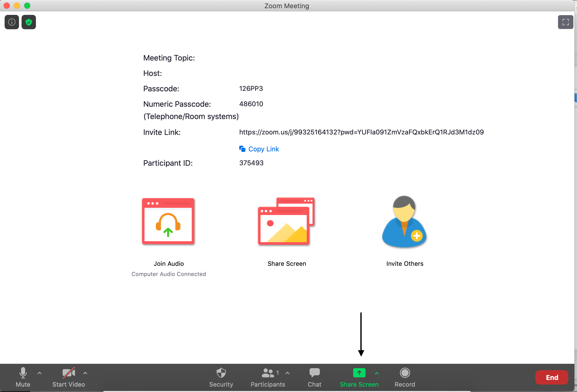Click the green encryption shield icon
The width and height of the screenshot is (577, 392).
click(x=29, y=22)
